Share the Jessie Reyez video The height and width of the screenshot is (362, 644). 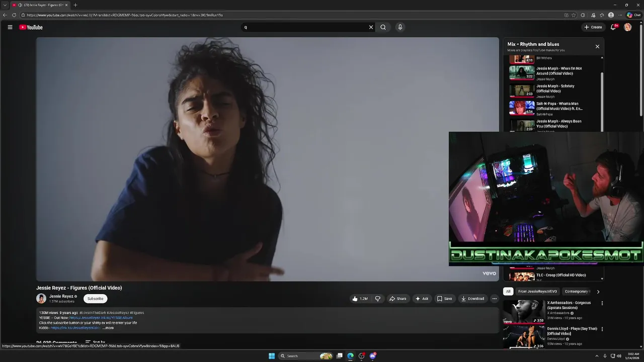pyautogui.click(x=398, y=299)
